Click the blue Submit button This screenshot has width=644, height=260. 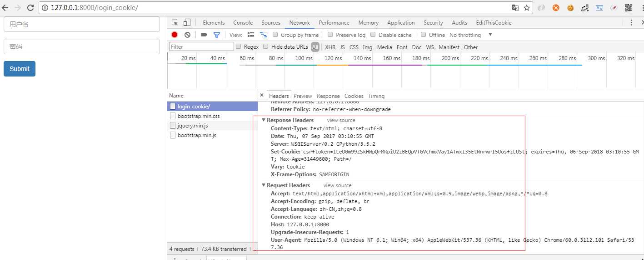(20, 69)
